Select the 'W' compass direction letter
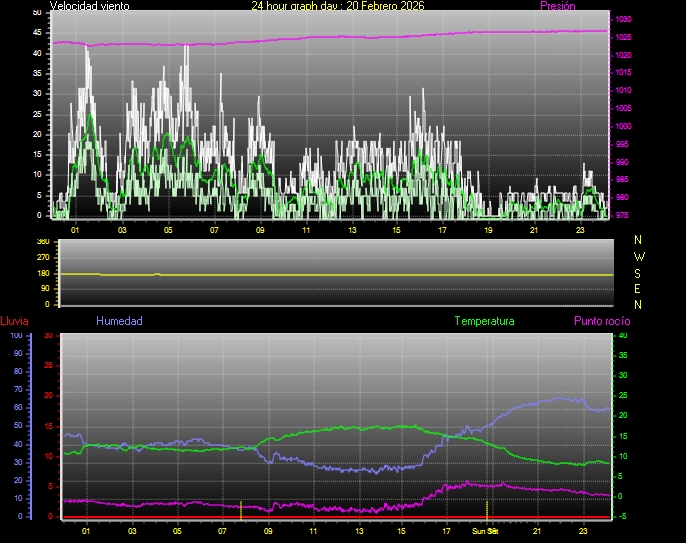 tap(639, 256)
